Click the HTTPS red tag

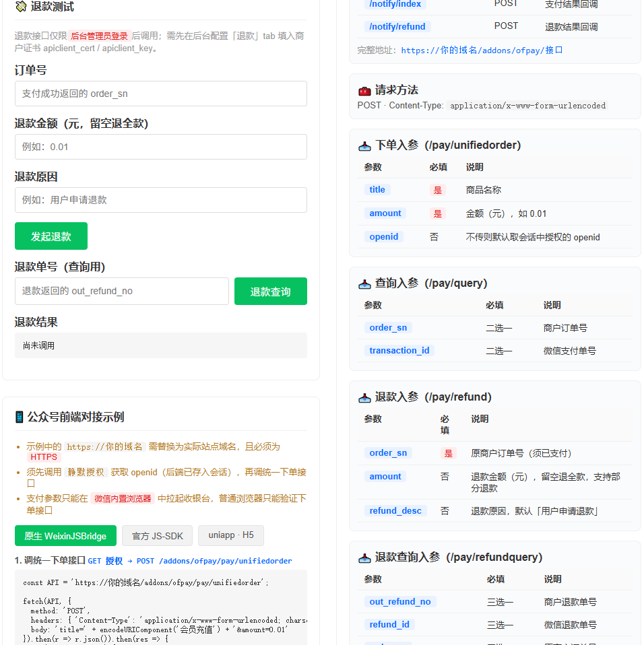click(44, 457)
